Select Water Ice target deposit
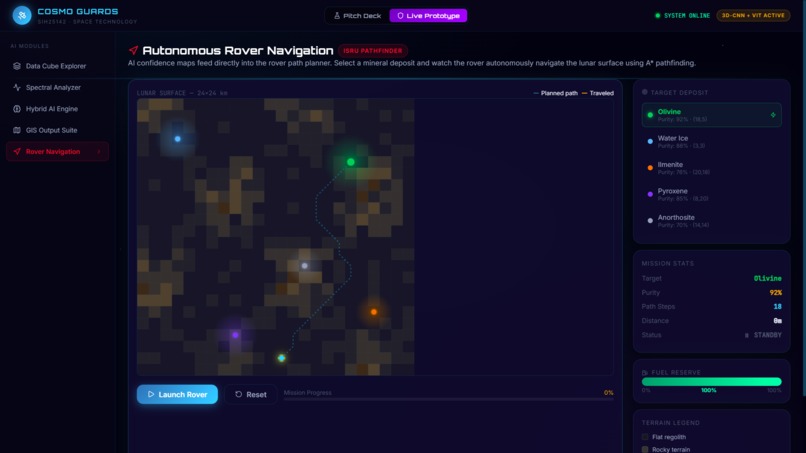Image resolution: width=806 pixels, height=453 pixels. (711, 141)
